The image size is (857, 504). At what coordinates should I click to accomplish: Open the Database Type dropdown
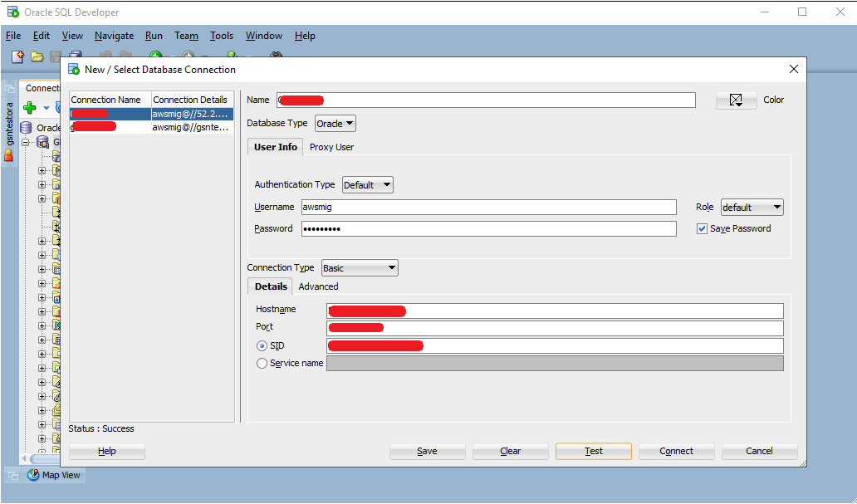(335, 124)
